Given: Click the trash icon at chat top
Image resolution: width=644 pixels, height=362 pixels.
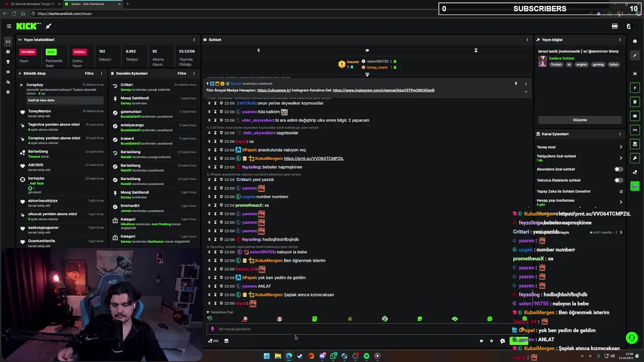Looking at the screenshot, I should tap(259, 50).
